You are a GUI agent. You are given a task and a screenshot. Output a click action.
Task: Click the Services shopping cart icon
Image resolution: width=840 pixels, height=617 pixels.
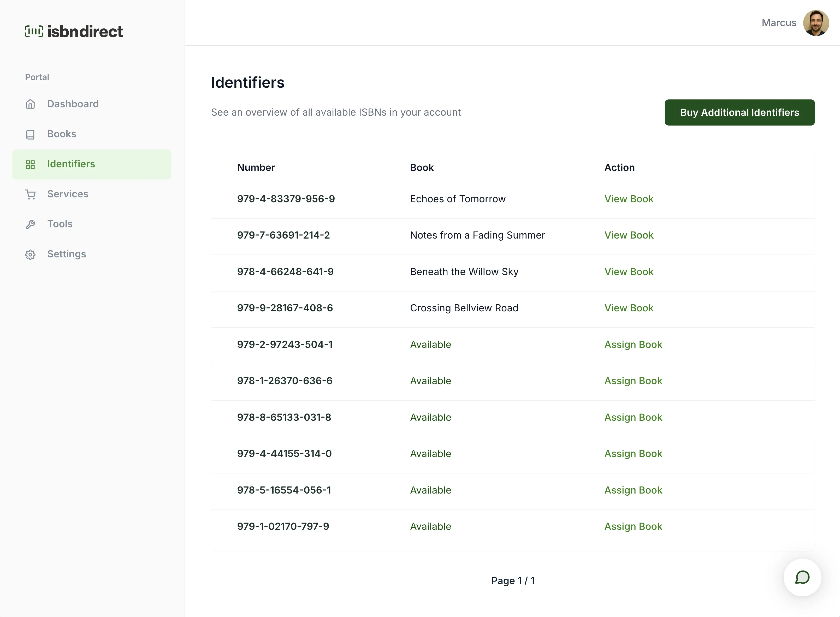click(30, 194)
